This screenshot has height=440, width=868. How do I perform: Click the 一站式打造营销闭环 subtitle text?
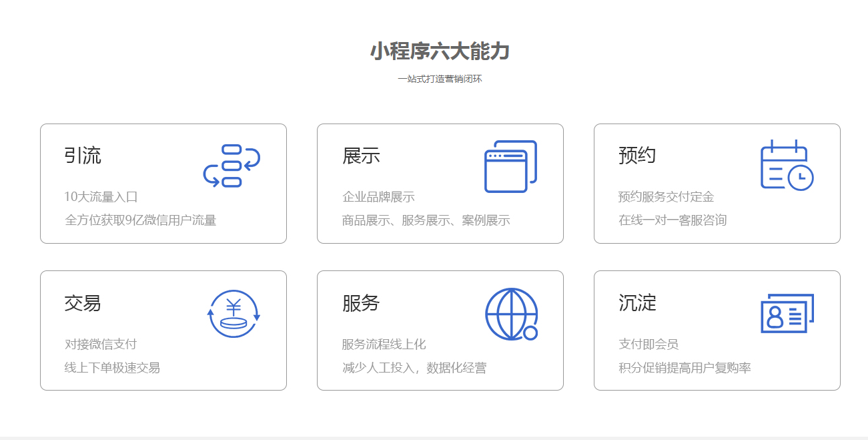point(434,79)
